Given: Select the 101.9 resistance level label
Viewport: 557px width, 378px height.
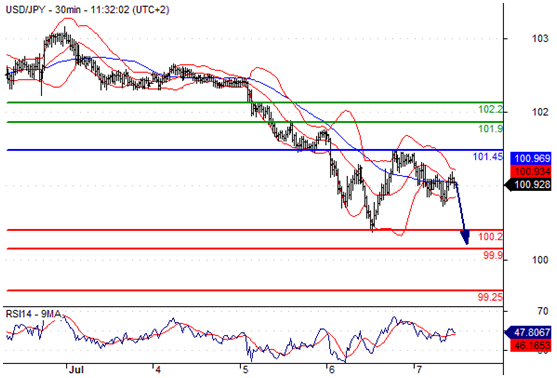Looking at the screenshot, I should pyautogui.click(x=491, y=129).
